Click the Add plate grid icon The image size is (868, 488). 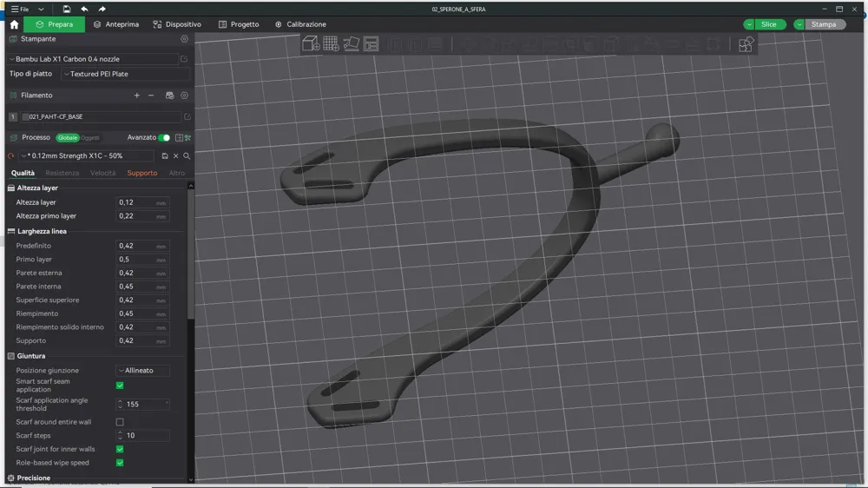[x=331, y=43]
